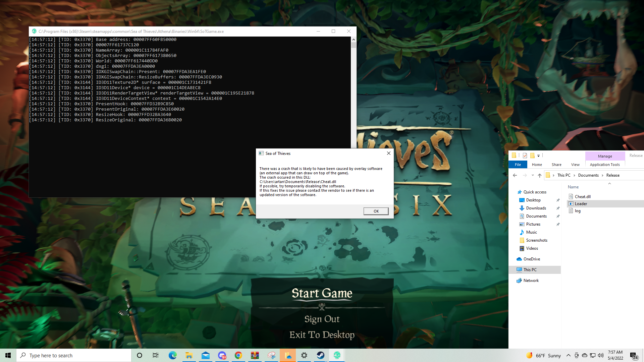The height and width of the screenshot is (362, 644).
Task: Click the console window scrollbar up arrow
Action: click(354, 40)
